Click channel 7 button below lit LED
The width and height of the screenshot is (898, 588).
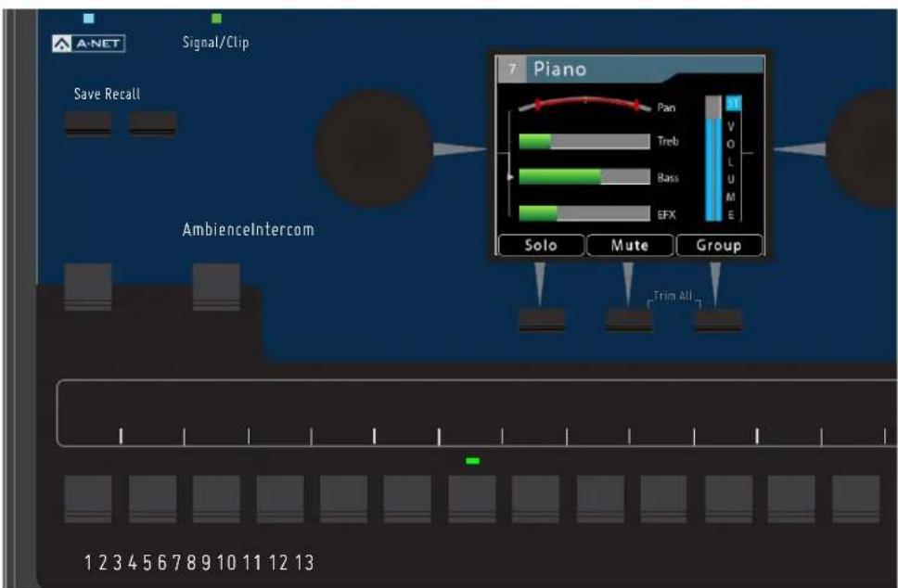coord(472,499)
